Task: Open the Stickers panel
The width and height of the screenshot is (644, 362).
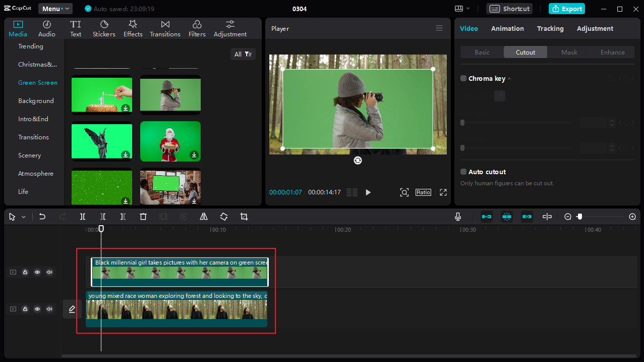Action: coord(104,29)
